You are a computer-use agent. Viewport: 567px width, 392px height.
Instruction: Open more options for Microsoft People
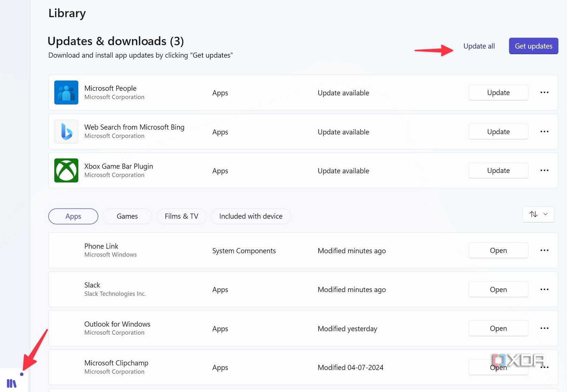tap(544, 93)
